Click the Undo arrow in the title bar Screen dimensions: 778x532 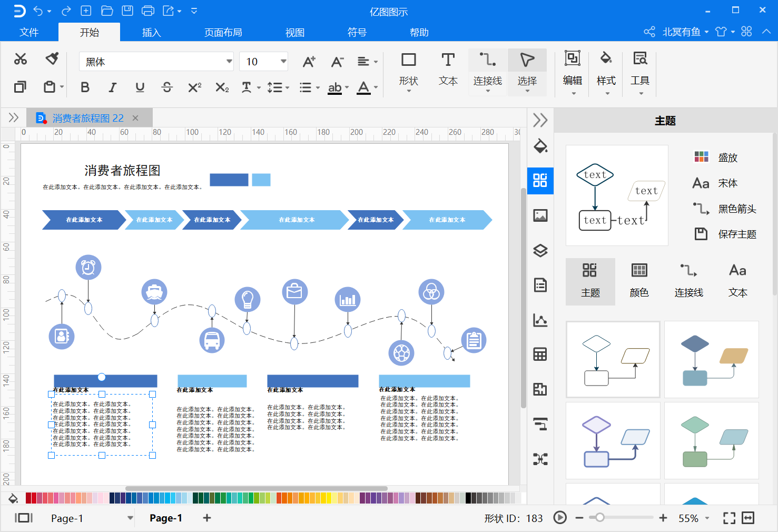click(38, 11)
